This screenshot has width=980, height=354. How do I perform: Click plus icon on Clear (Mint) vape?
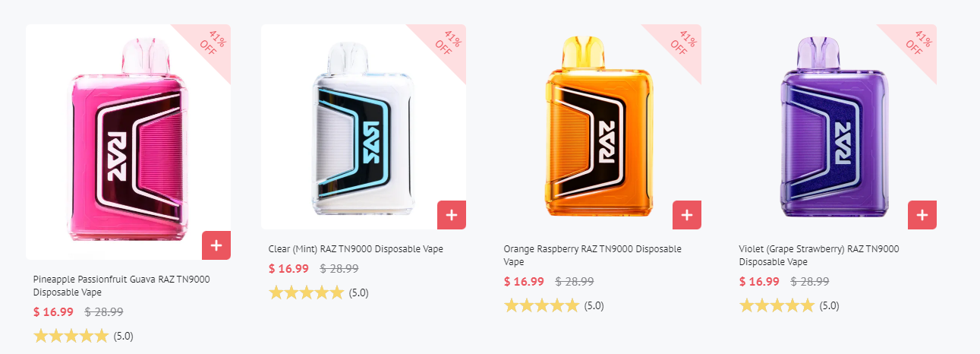pos(452,215)
